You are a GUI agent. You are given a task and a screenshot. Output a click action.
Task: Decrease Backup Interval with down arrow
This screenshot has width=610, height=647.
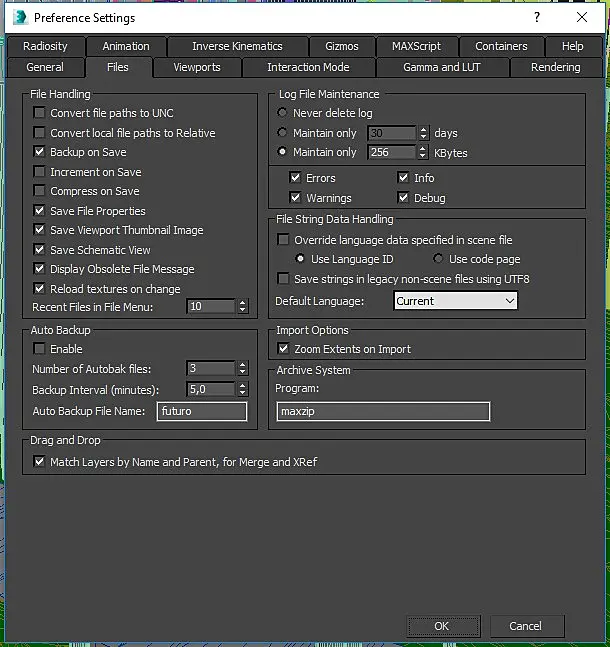243,393
